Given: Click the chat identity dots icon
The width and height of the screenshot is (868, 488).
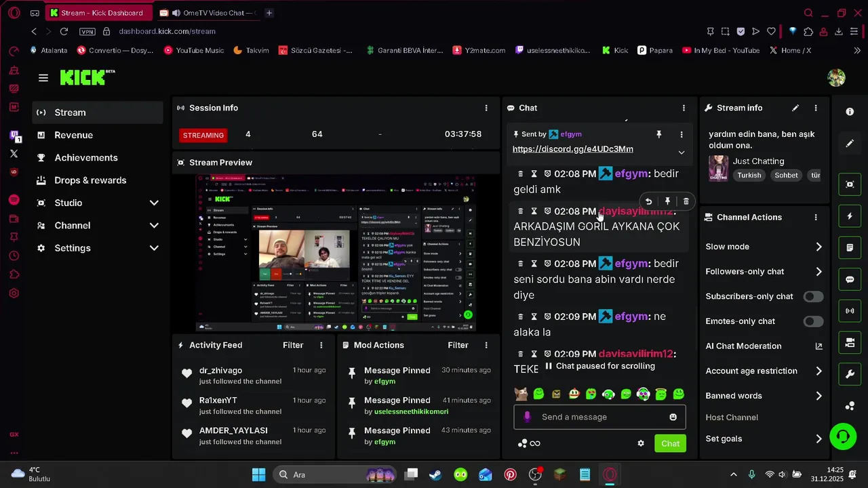Looking at the screenshot, I should point(522,443).
